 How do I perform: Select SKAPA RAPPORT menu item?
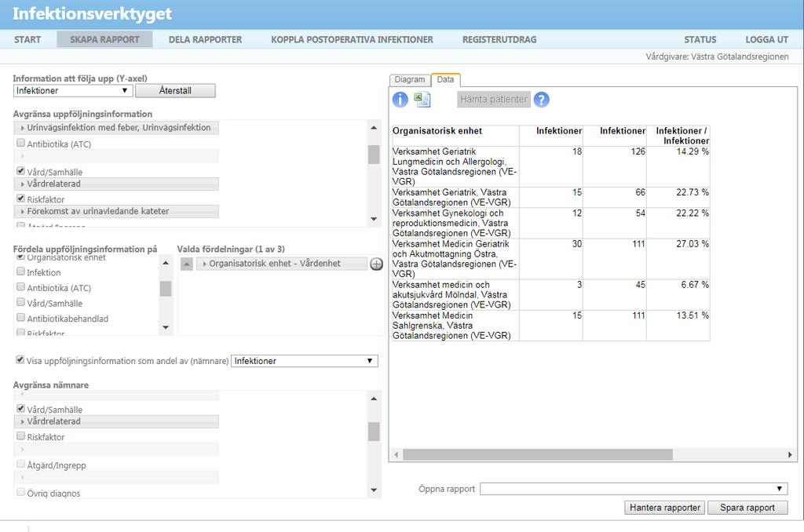104,39
